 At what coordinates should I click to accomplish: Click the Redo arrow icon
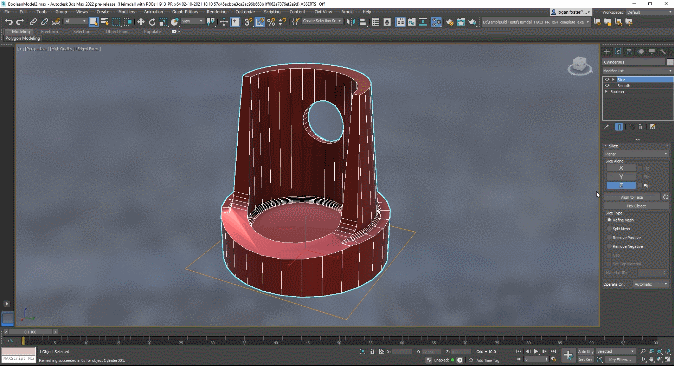20,22
